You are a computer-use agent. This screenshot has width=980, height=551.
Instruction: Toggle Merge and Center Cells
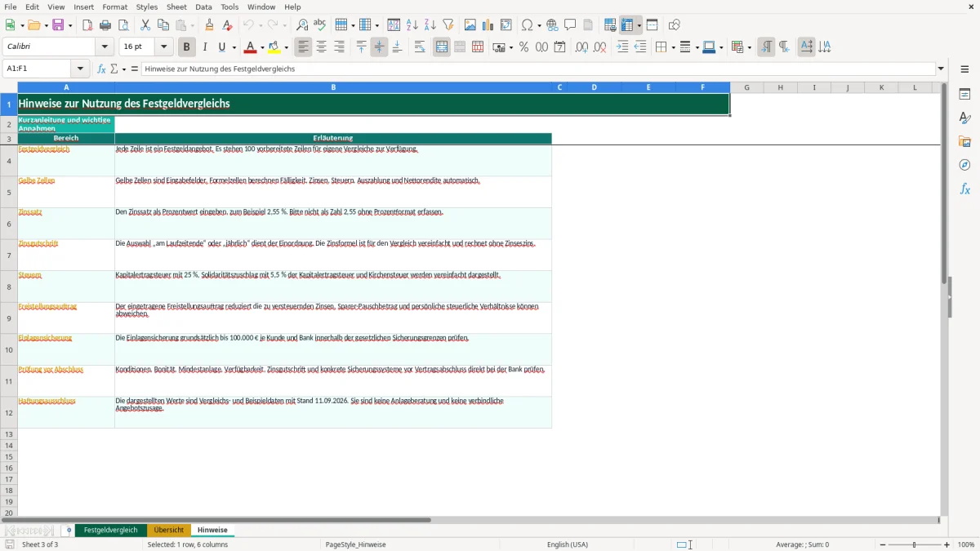click(x=442, y=47)
